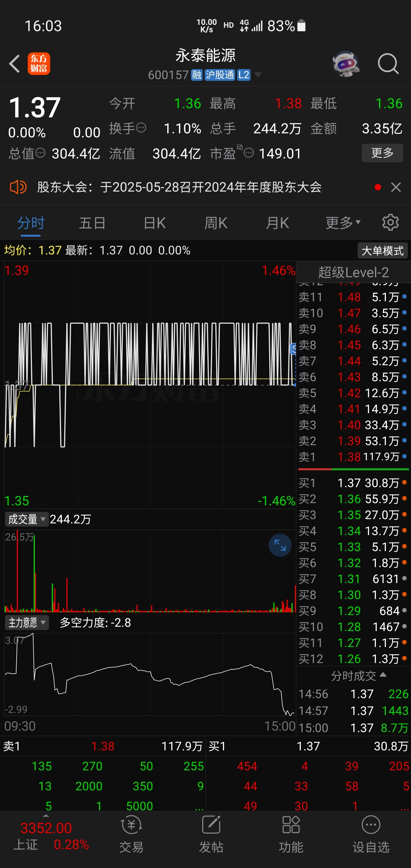Tap the 多空力度 indicator chart

(150, 674)
